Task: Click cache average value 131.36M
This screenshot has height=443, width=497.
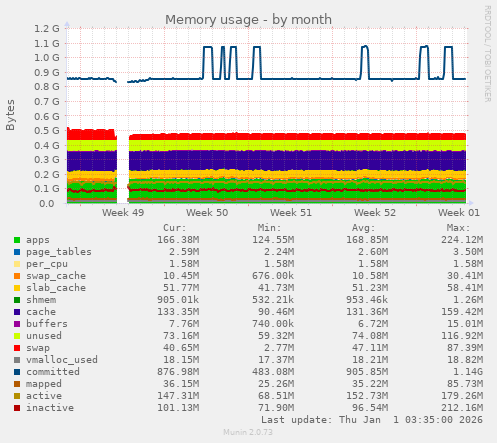Action: (x=367, y=312)
